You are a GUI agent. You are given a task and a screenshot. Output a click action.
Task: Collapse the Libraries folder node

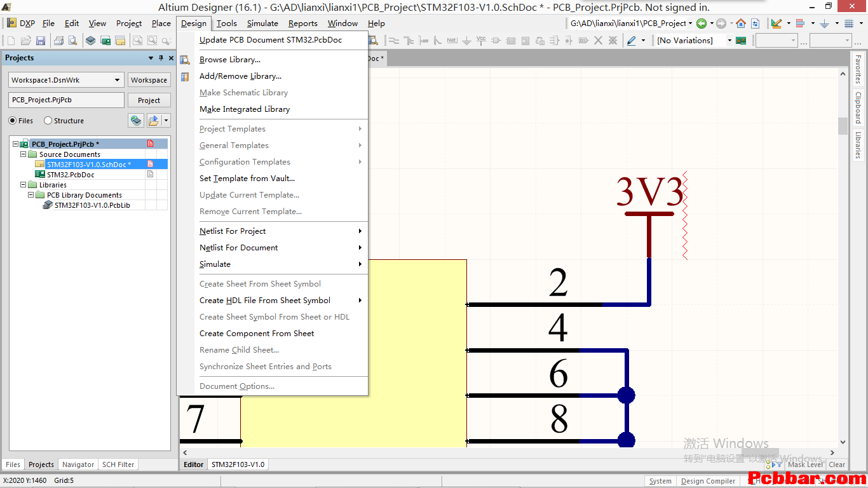point(23,185)
